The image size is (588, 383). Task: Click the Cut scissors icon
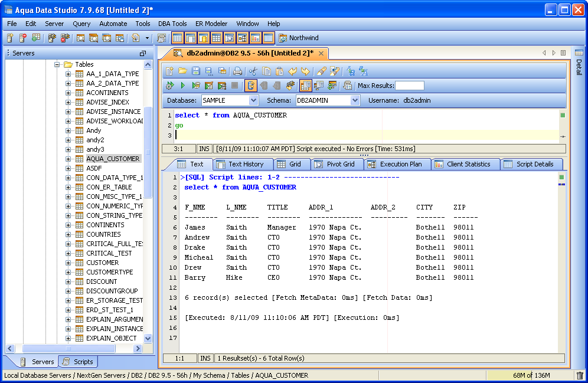pyautogui.click(x=253, y=71)
